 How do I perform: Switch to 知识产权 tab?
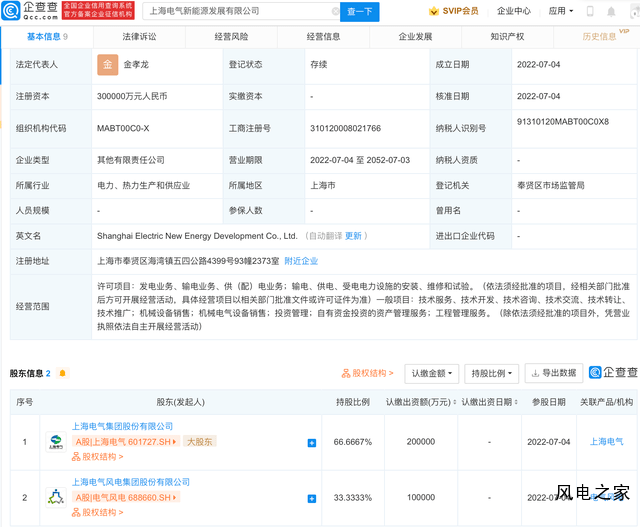[507, 37]
